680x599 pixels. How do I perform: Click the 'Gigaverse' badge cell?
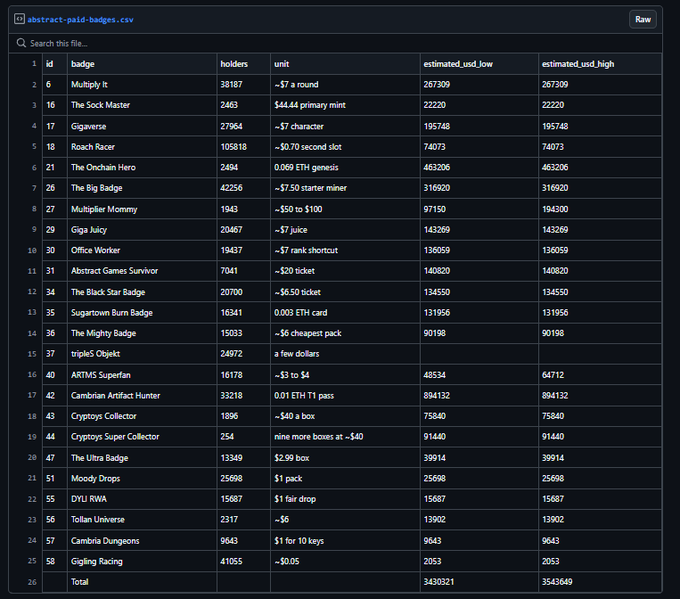click(142, 126)
